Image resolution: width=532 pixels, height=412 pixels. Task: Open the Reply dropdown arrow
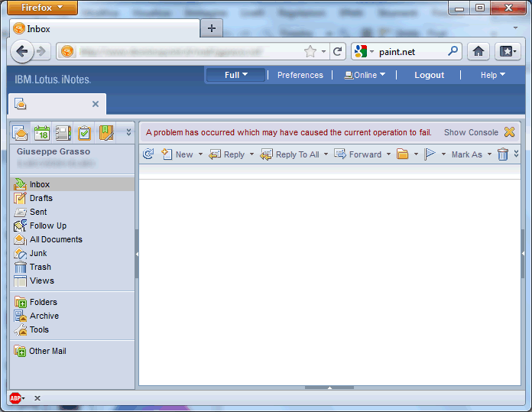tap(251, 154)
